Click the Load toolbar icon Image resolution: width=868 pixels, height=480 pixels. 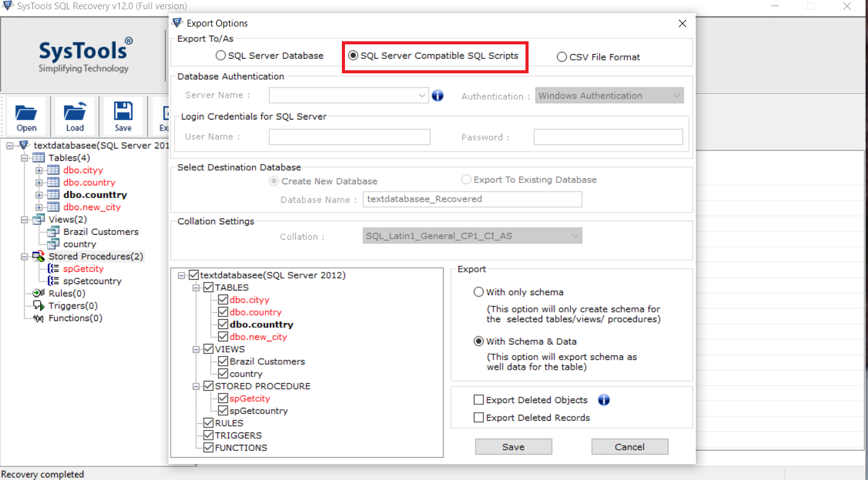(75, 112)
